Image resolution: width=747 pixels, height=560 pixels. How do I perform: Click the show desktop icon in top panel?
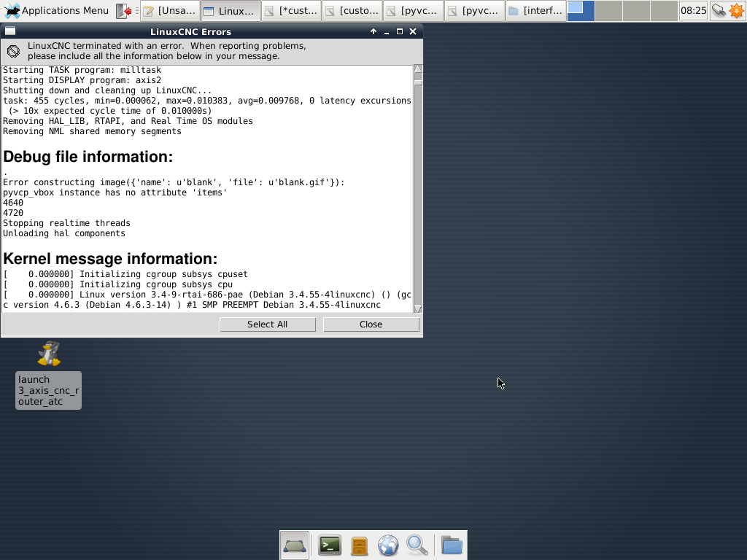click(x=124, y=10)
